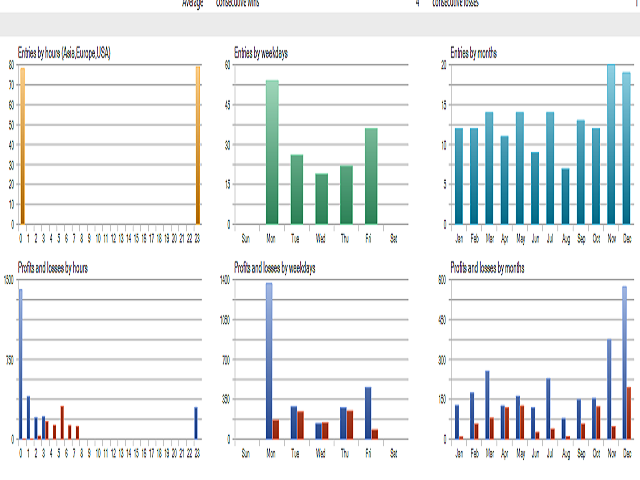Click the "Aug" axis label under Entries by months
640x480 pixels.
[x=566, y=239]
